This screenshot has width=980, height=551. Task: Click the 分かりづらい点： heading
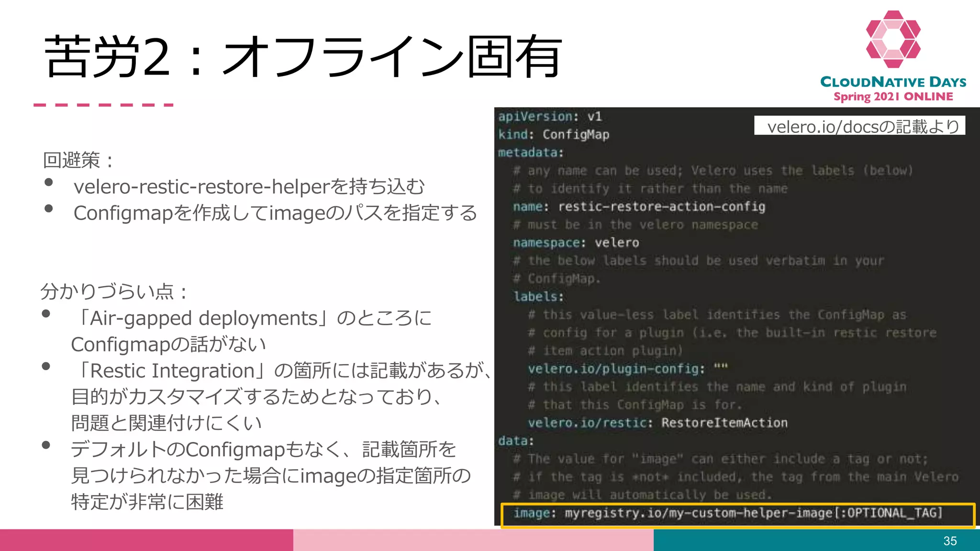click(x=114, y=291)
